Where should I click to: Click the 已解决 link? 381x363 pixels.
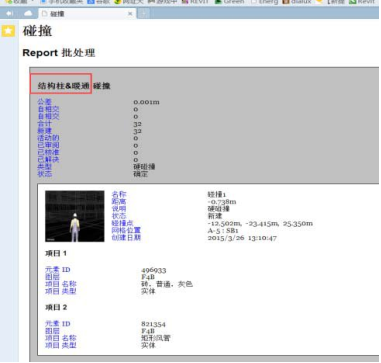pos(48,160)
